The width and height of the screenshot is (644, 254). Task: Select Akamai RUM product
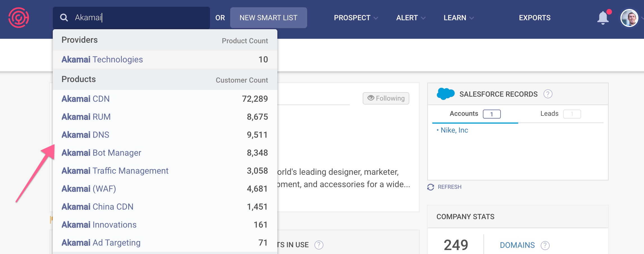point(165,117)
